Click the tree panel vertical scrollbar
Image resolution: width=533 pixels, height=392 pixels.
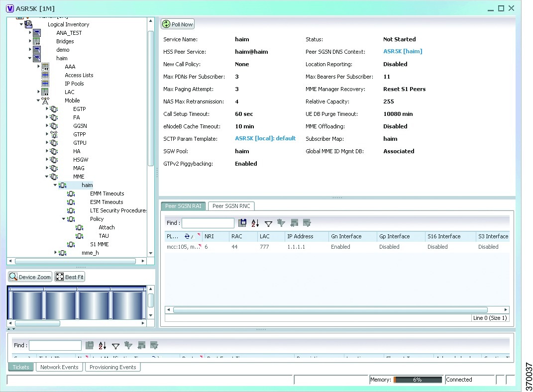[x=151, y=98]
